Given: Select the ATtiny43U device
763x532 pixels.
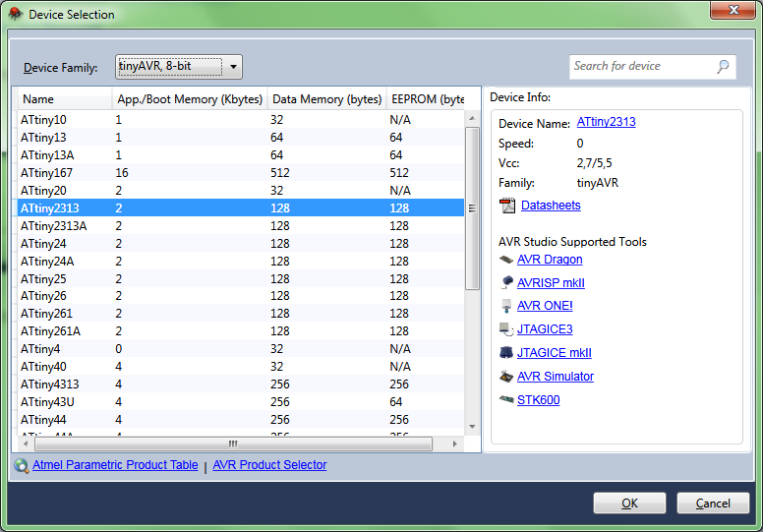Looking at the screenshot, I should (x=241, y=402).
